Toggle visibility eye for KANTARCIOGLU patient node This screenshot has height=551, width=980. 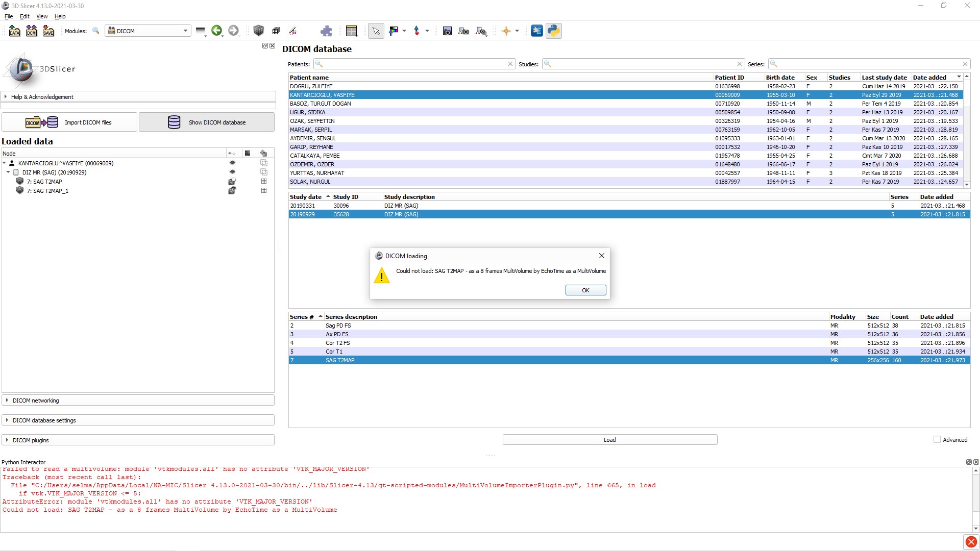coord(232,163)
